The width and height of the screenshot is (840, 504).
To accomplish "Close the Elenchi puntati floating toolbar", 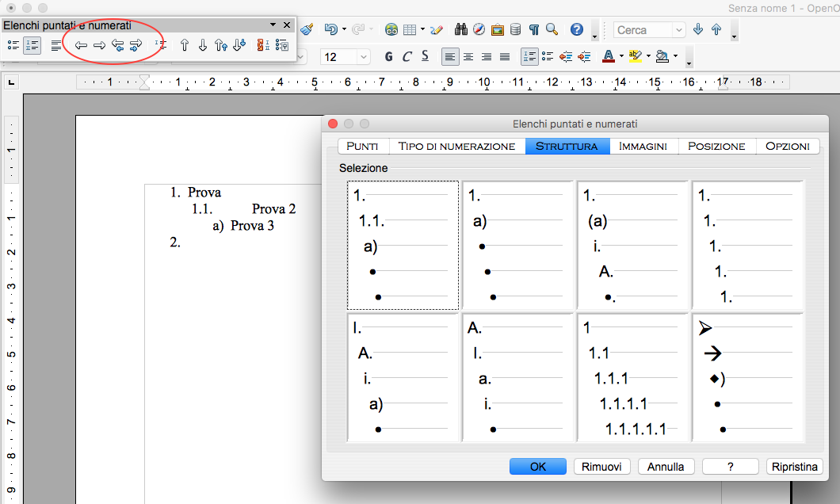I will (287, 25).
